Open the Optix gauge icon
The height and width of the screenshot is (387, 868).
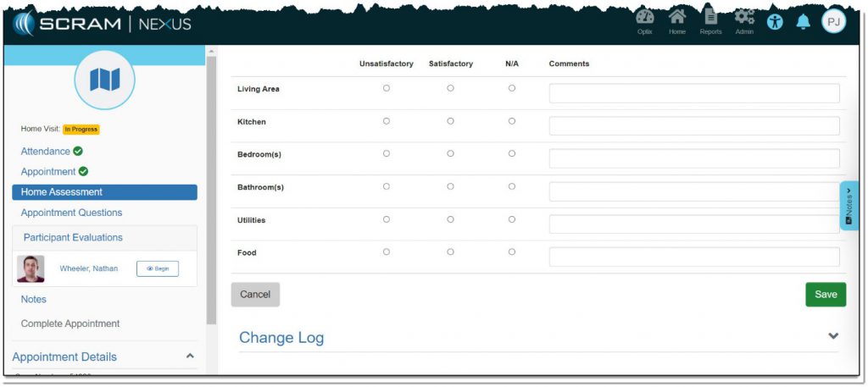click(644, 19)
